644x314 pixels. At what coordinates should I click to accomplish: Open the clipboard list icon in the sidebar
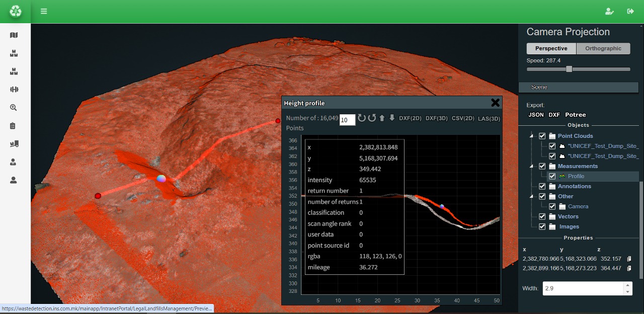(14, 126)
